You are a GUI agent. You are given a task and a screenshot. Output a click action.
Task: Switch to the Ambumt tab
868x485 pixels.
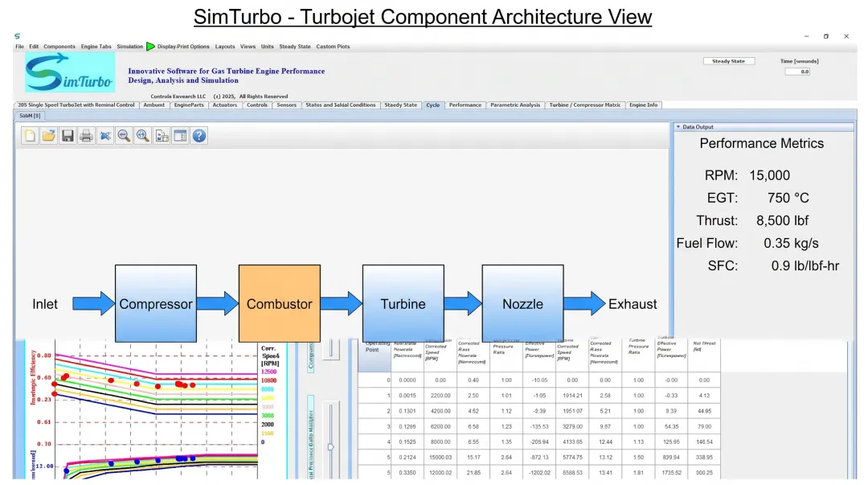point(154,105)
